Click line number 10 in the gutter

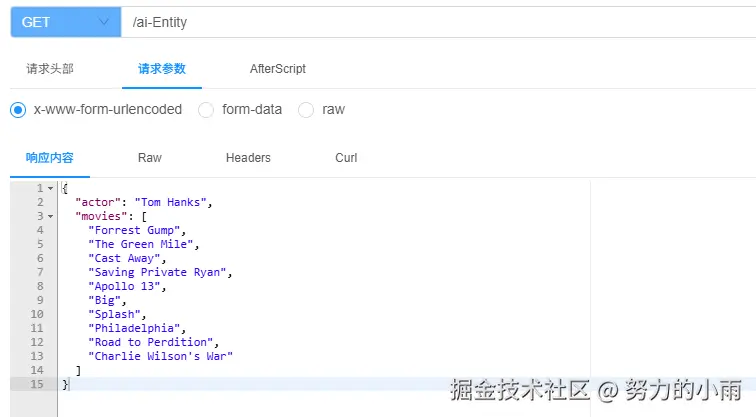pos(37,314)
